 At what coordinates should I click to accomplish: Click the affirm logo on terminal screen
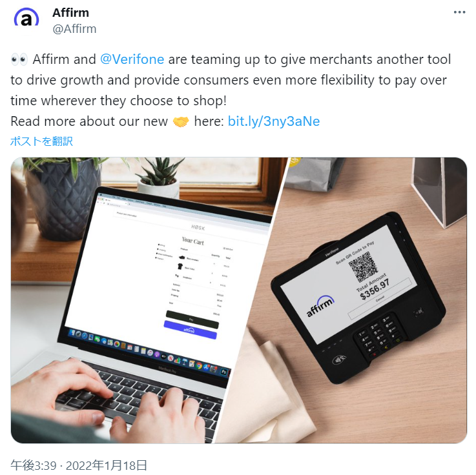coord(320,306)
